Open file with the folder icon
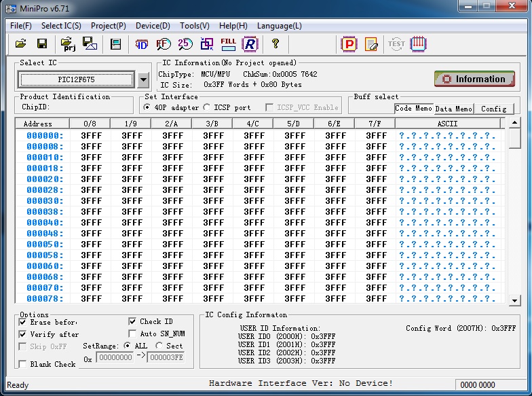 click(x=21, y=43)
